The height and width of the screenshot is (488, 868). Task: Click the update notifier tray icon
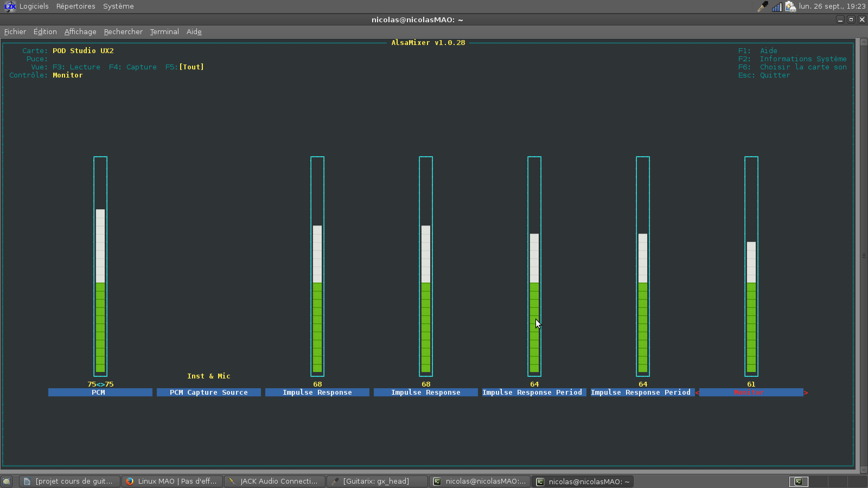[x=790, y=7]
